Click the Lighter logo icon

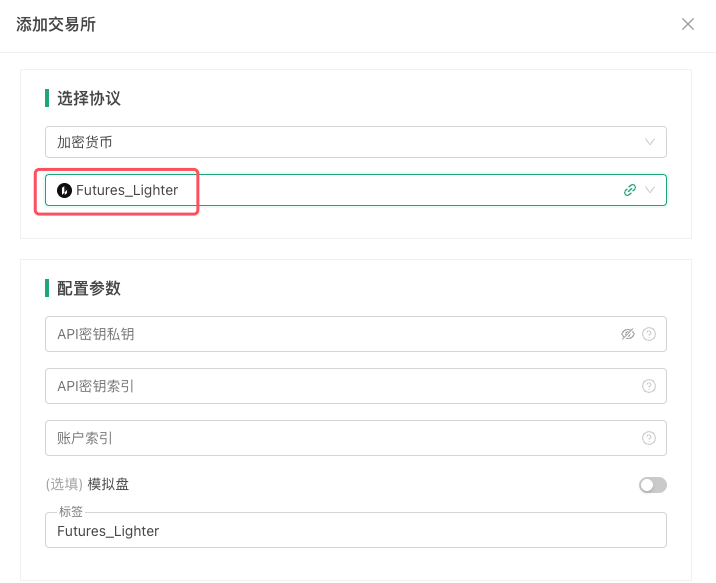pos(65,190)
